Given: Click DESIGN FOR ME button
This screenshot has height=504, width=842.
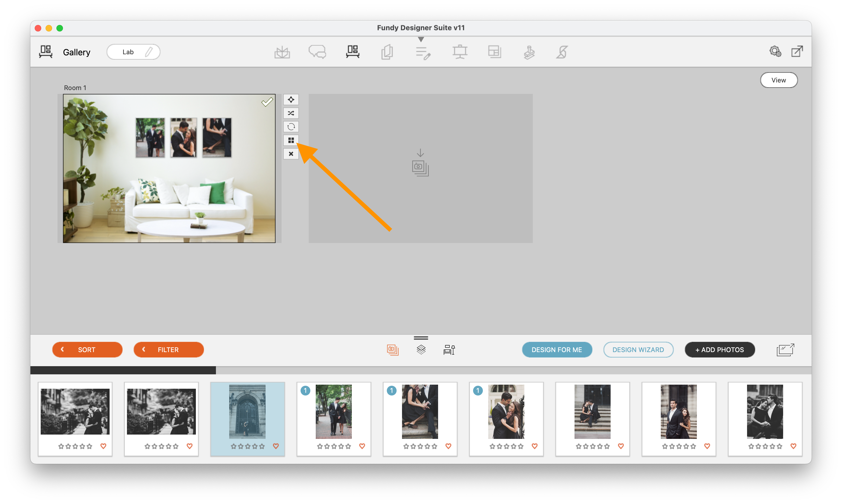Looking at the screenshot, I should click(x=557, y=349).
